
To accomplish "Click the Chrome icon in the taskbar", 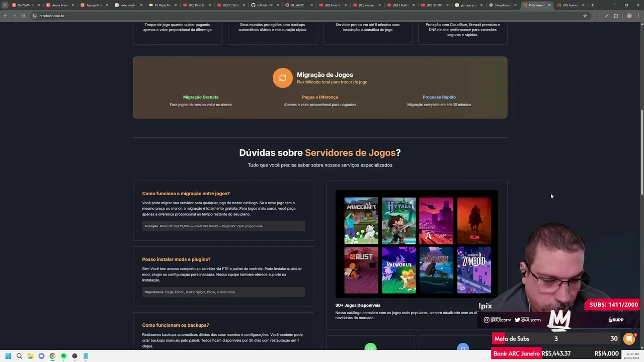I will [52, 356].
